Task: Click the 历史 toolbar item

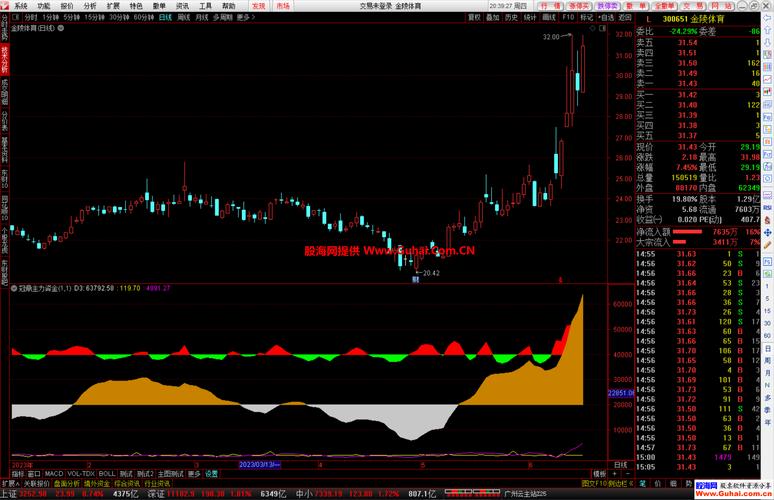Action: 511,17
